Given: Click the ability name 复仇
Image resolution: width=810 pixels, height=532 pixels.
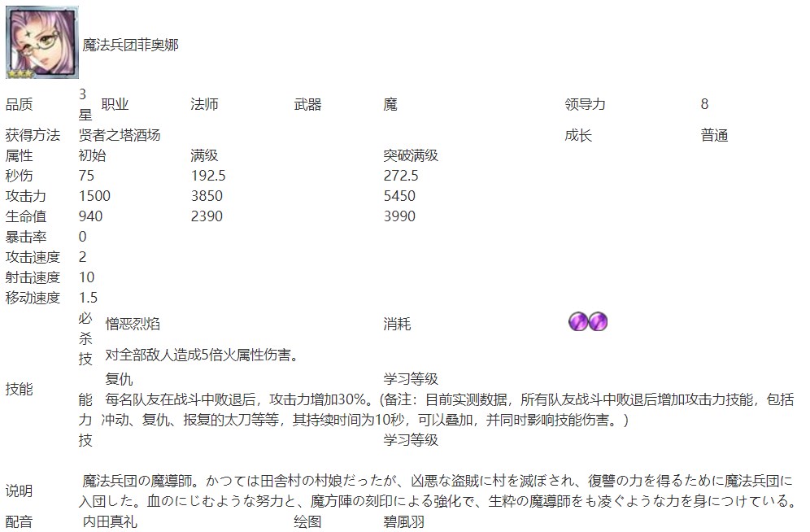Looking at the screenshot, I should (120, 379).
